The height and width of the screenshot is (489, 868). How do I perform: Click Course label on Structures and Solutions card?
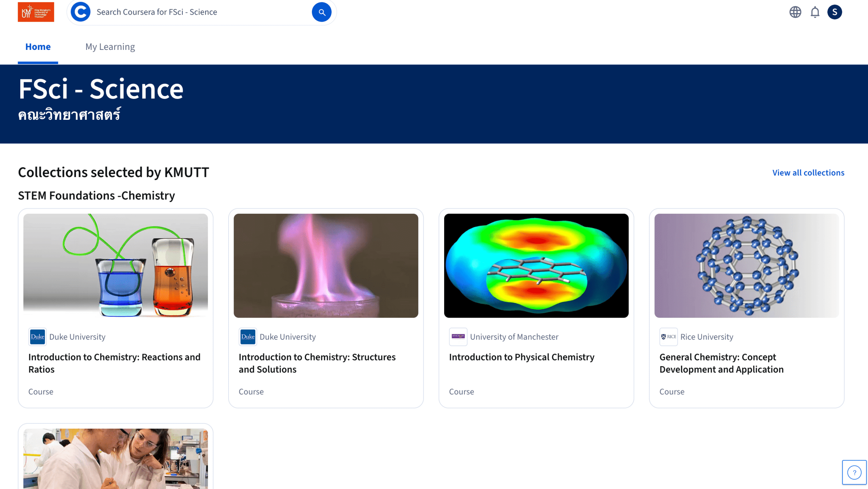point(251,392)
